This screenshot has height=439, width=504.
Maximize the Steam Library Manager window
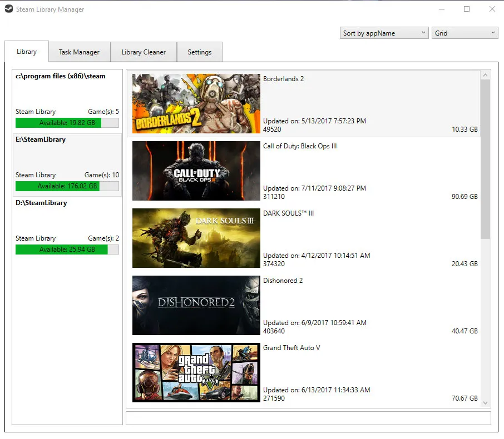click(467, 9)
